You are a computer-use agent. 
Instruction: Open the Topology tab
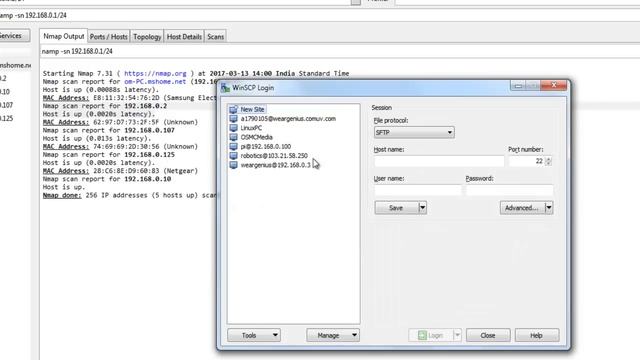pyautogui.click(x=147, y=37)
